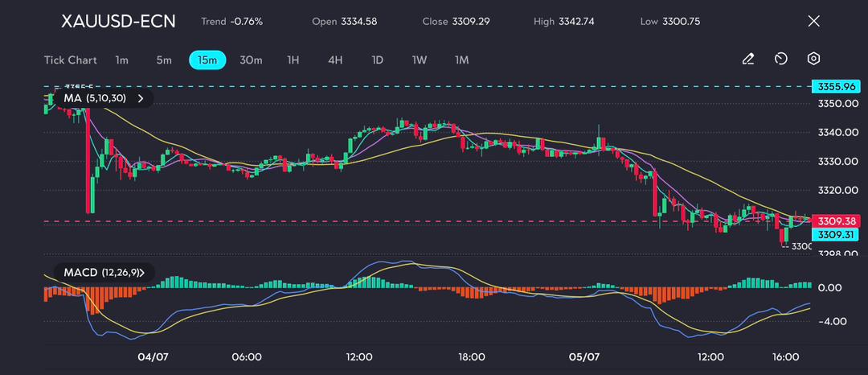Choose the 4H timeframe
Screen dimensions: 868x375
tap(335, 60)
